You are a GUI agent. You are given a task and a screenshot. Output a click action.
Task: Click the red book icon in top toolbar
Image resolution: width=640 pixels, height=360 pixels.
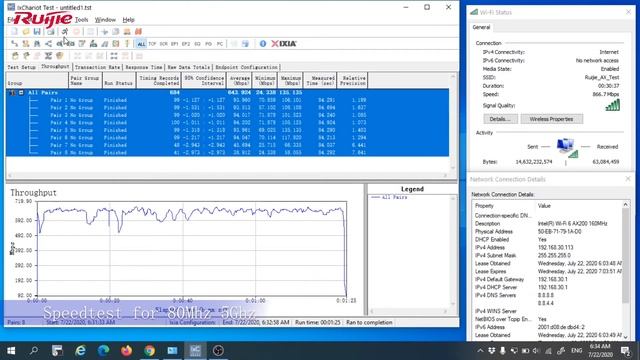[x=138, y=31]
